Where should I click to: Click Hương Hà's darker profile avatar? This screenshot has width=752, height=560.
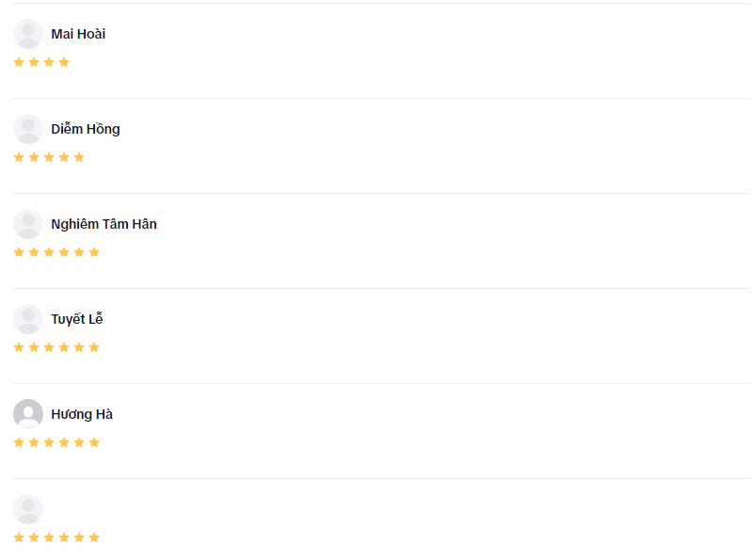tap(28, 414)
